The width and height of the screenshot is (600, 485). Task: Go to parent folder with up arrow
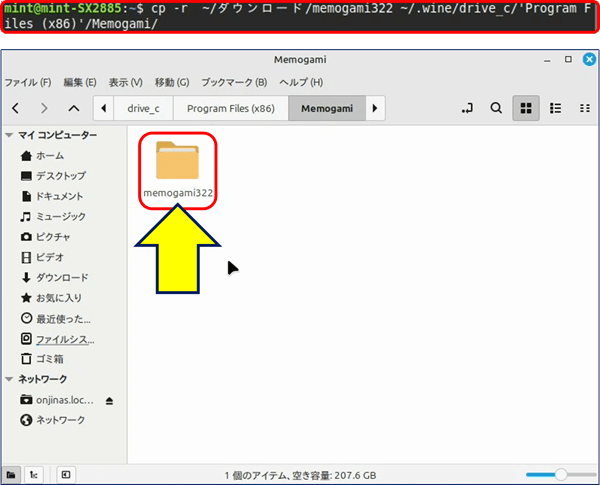pos(74,108)
